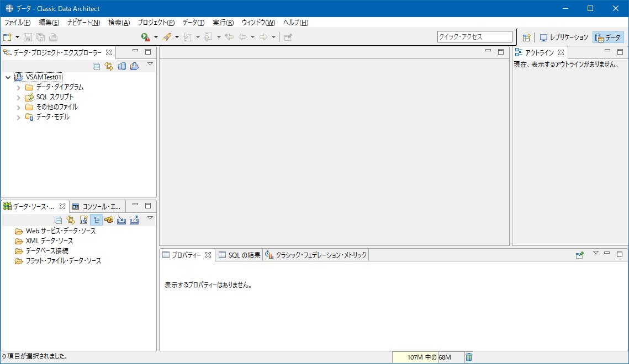Toggle pin-to-selection icon in Properties view
The height and width of the screenshot is (364, 629).
(580, 255)
